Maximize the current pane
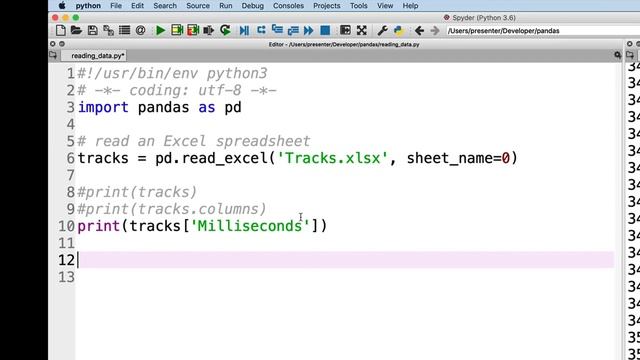Screen dimensions: 640x360 tap(345, 30)
